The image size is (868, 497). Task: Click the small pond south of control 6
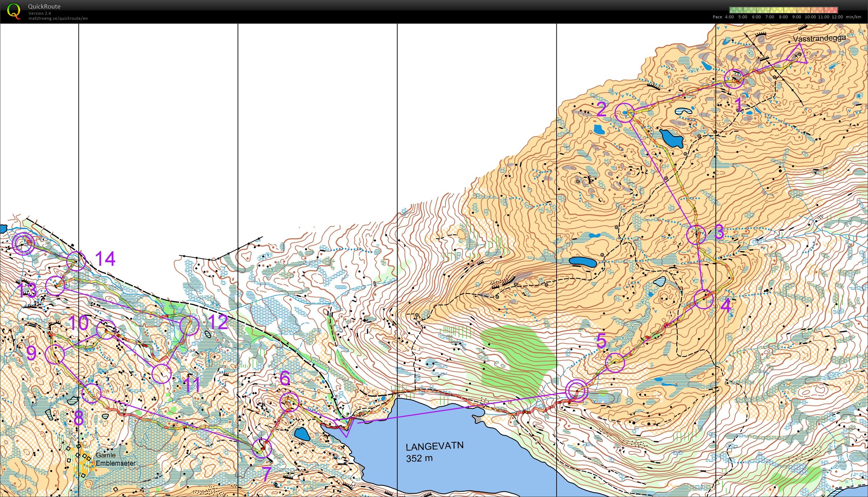(302, 434)
